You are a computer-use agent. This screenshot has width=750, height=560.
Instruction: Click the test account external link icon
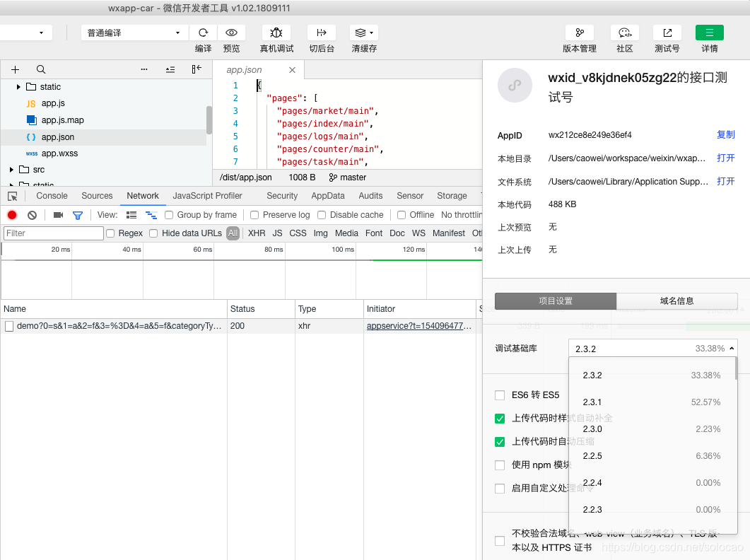(x=667, y=33)
